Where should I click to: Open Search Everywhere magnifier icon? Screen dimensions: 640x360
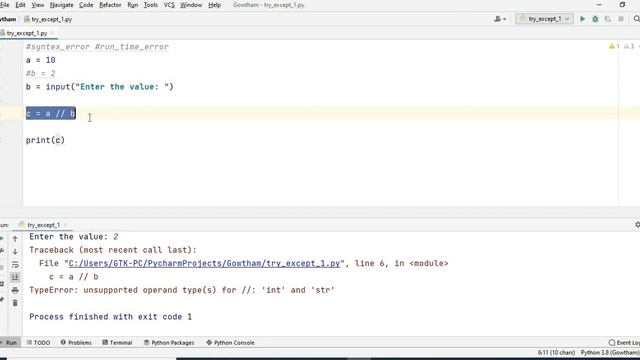636,19
